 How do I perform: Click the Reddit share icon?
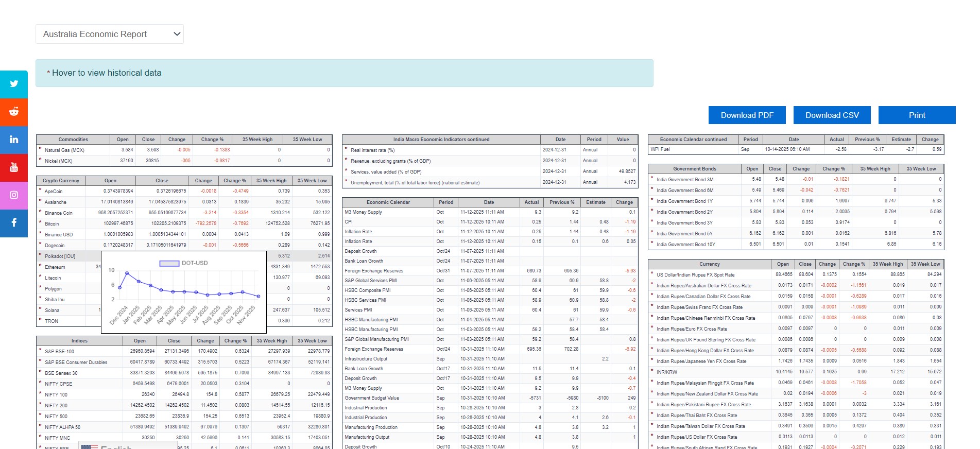coord(14,112)
